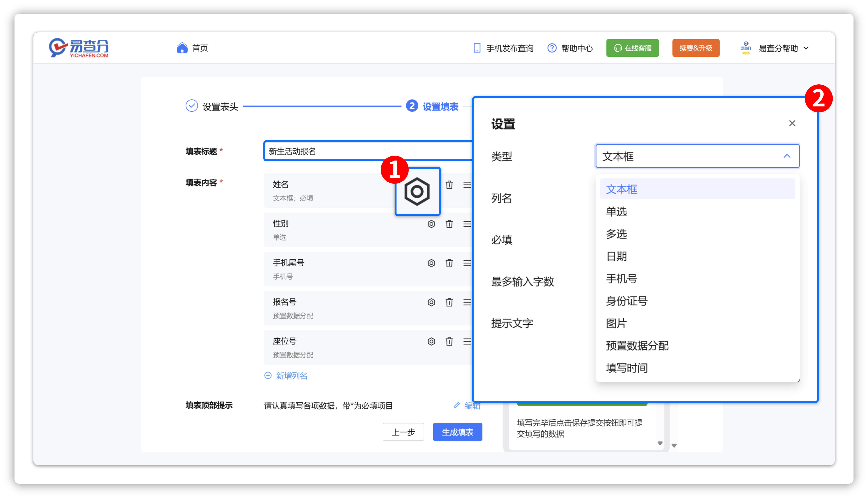Click the 报名号 field row text

[x=284, y=302]
